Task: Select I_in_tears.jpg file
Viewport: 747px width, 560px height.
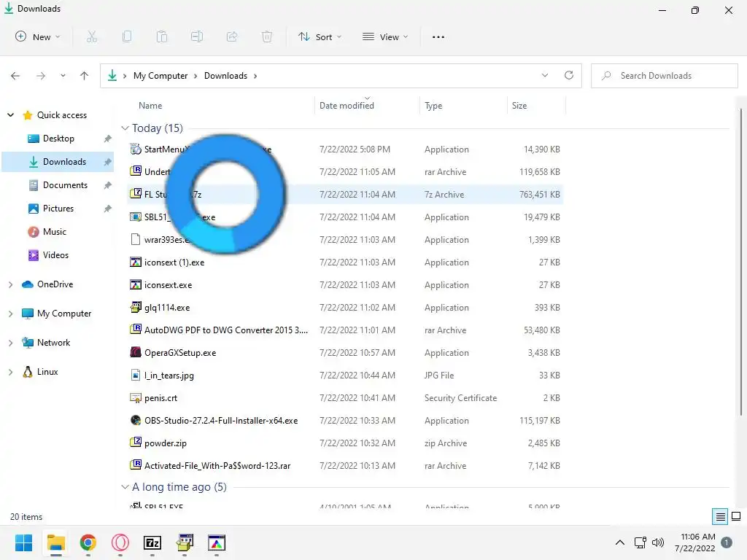Action: (345, 376)
